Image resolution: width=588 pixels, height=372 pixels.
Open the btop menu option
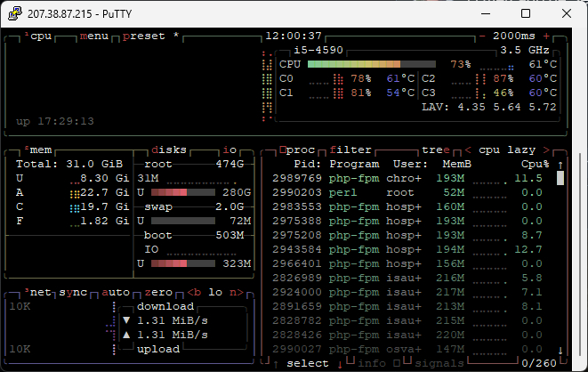[x=95, y=36]
